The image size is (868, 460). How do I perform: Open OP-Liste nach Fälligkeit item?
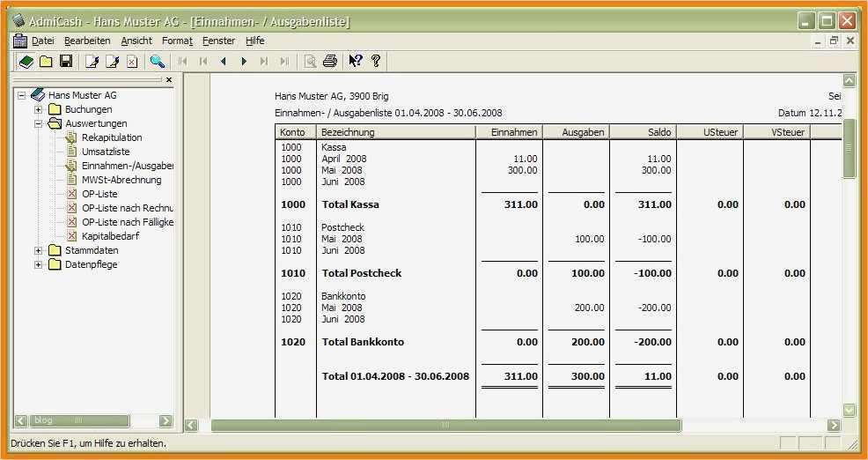[x=128, y=222]
